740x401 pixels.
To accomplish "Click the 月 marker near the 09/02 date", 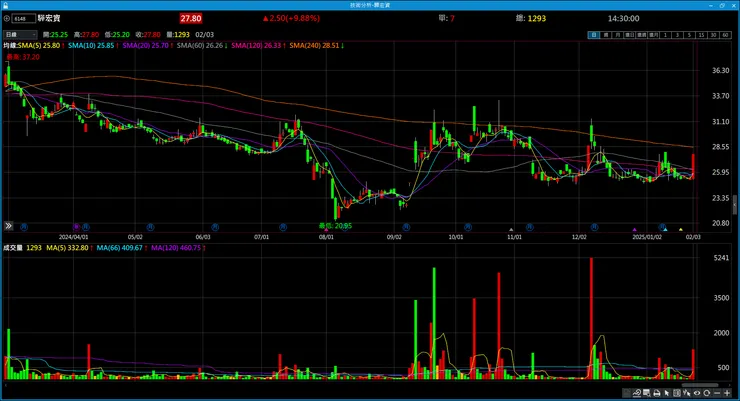I will [x=406, y=227].
